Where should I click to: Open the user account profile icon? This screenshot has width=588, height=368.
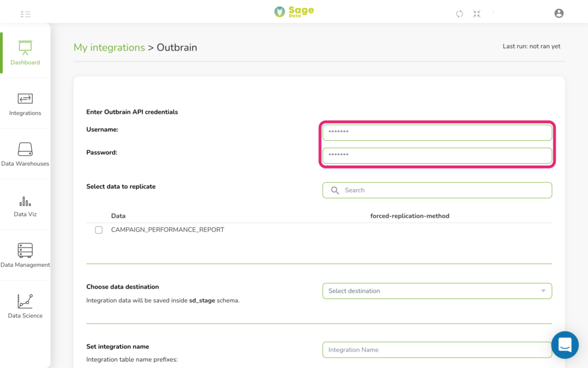pos(559,14)
